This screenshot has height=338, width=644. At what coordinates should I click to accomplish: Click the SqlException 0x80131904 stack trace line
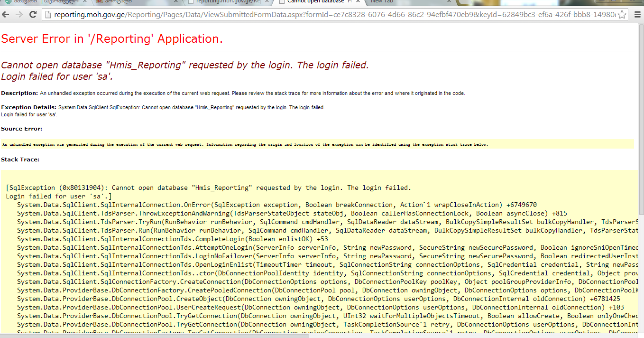coord(209,188)
